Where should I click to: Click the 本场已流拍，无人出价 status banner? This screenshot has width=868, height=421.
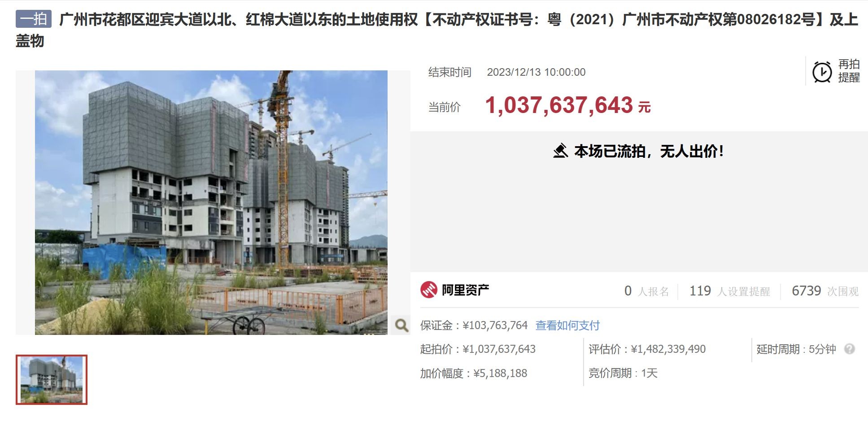[x=638, y=151]
